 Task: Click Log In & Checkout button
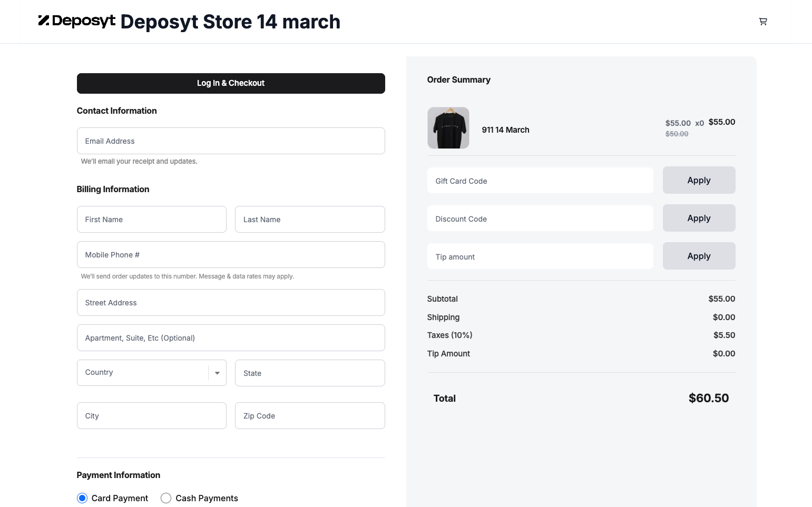[x=231, y=83]
